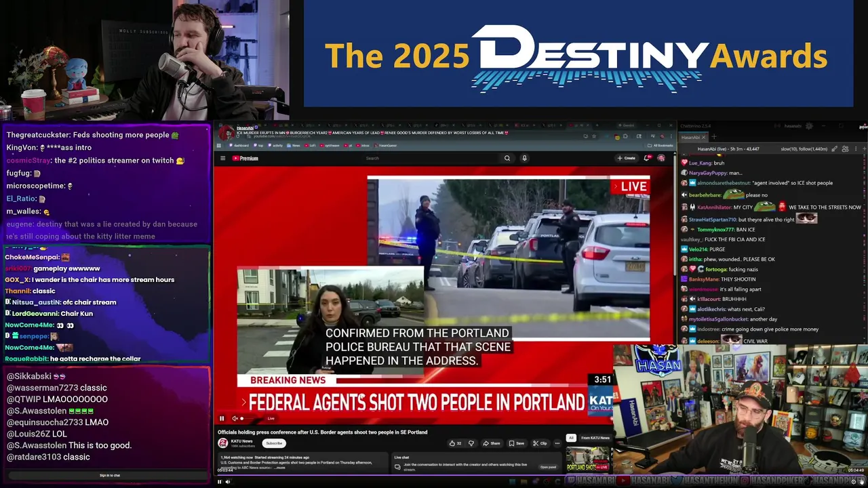Image resolution: width=868 pixels, height=488 pixels.
Task: Open the HasanGuess bookmark
Action: click(386, 145)
